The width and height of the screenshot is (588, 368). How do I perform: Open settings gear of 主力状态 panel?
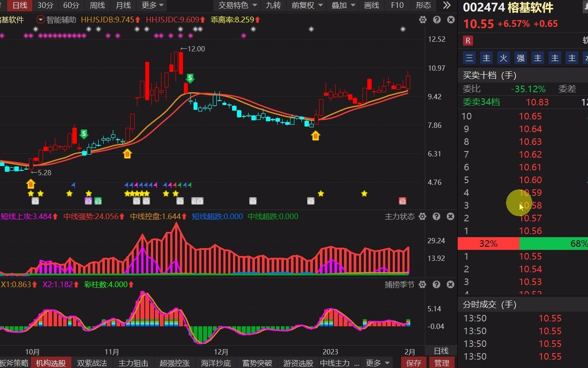click(423, 216)
